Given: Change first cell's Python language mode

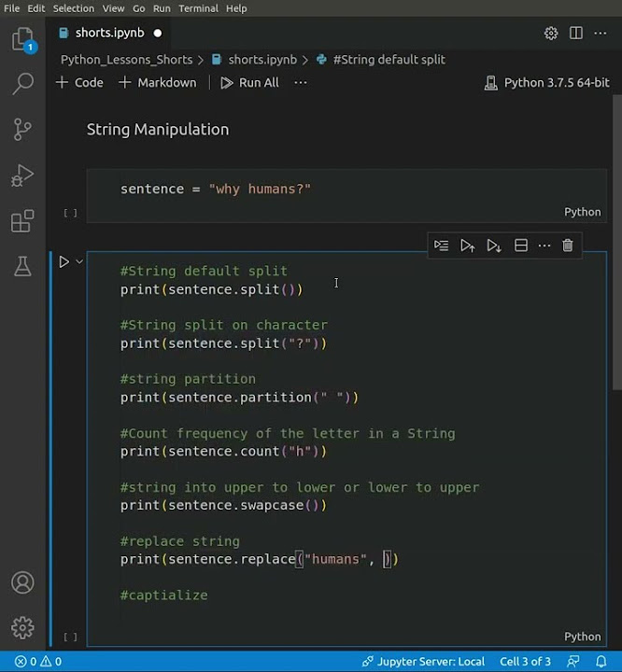Looking at the screenshot, I should [582, 212].
